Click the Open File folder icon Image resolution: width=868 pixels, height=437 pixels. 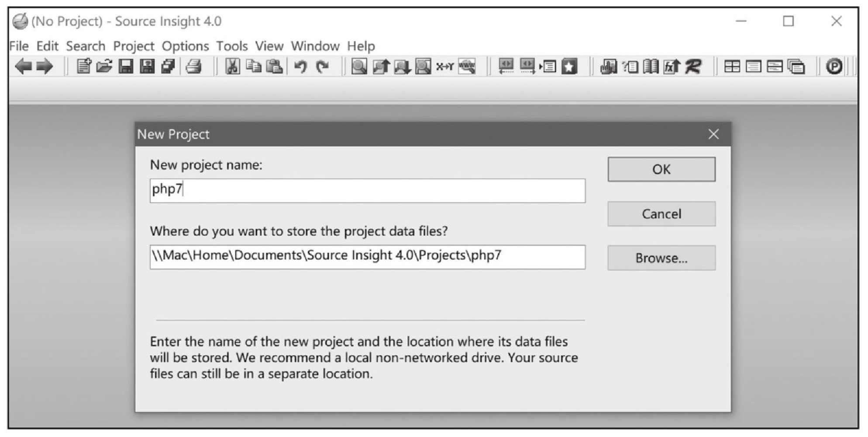tap(104, 66)
